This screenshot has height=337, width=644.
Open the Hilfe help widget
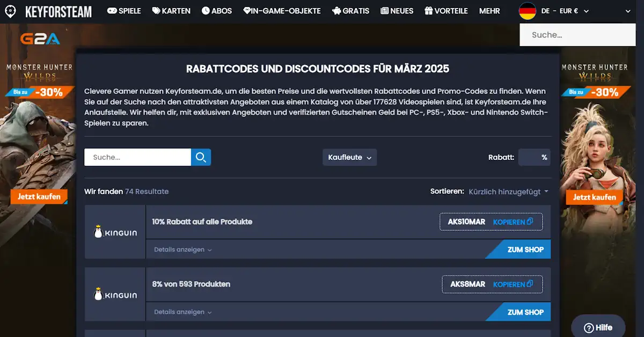(x=598, y=327)
